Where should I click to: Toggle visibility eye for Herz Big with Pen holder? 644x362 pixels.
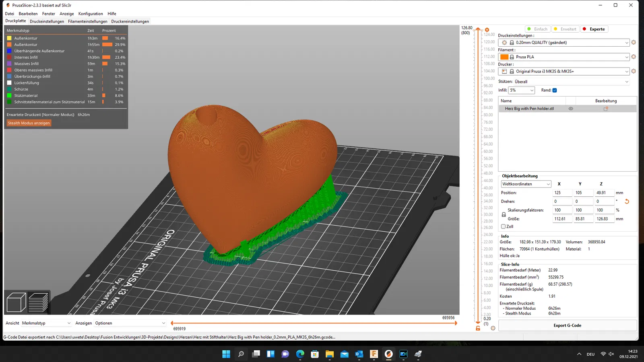(571, 109)
